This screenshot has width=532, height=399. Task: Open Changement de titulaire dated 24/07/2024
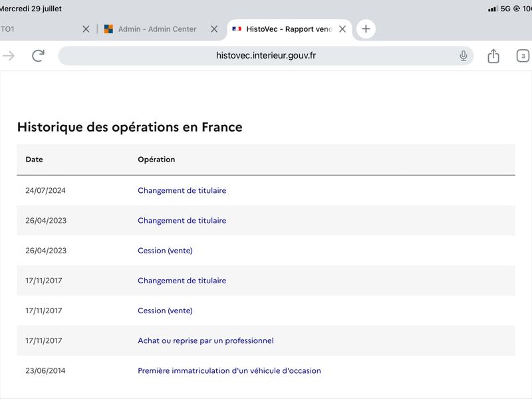(182, 190)
